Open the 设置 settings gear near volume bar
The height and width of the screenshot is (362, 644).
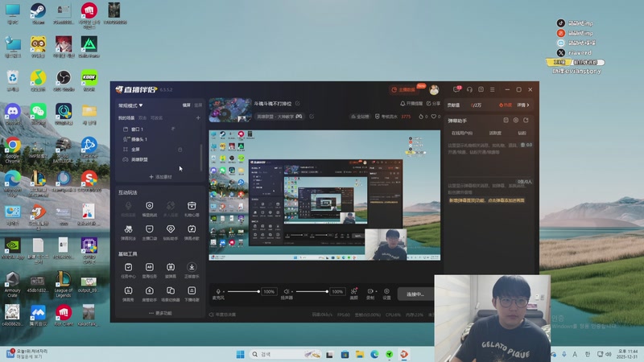(x=386, y=293)
